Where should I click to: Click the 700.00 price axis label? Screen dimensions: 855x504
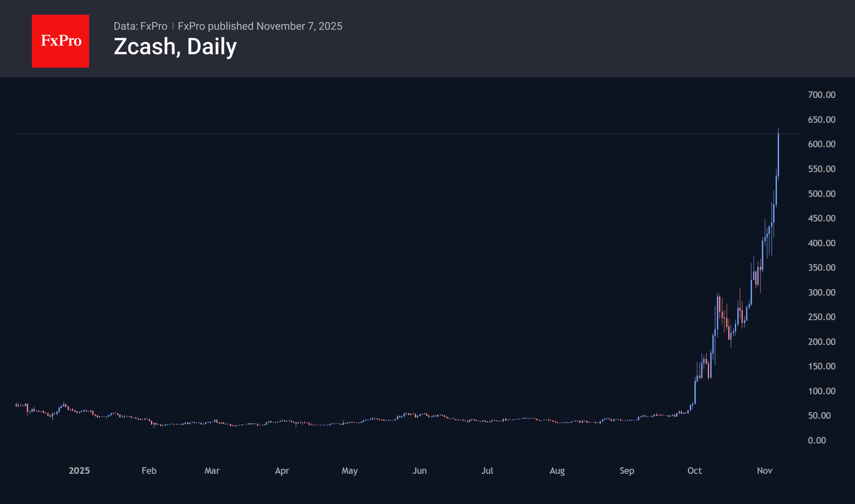pyautogui.click(x=821, y=95)
